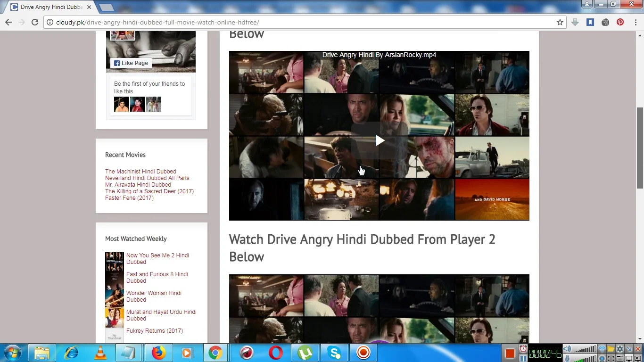The height and width of the screenshot is (362, 644).
Task: Click the alarm clock schedule icon
Action: pyautogui.click(x=523, y=348)
